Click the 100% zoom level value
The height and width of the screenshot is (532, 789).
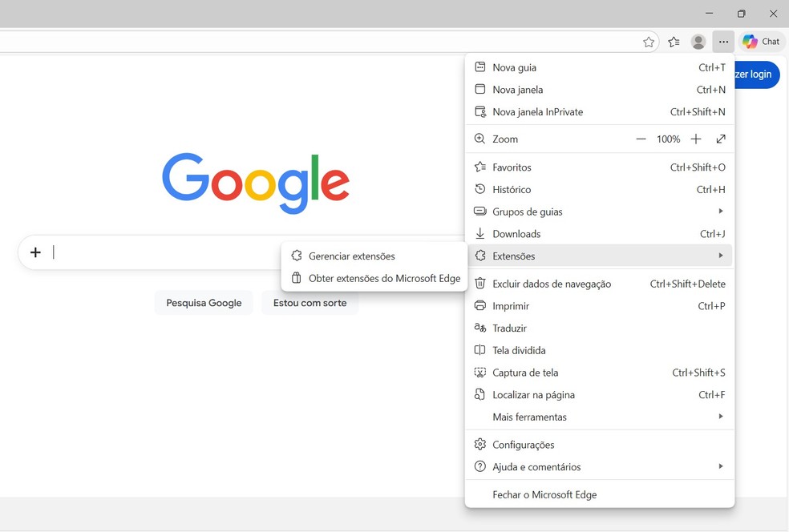tap(668, 139)
